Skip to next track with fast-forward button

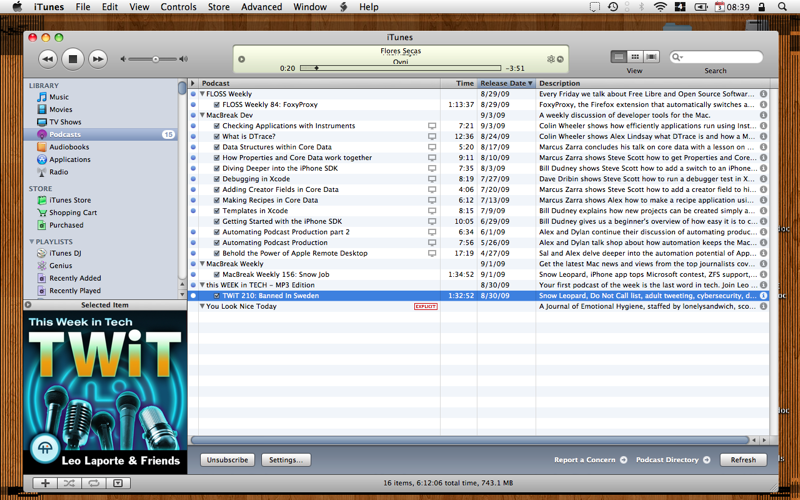pyautogui.click(x=97, y=59)
